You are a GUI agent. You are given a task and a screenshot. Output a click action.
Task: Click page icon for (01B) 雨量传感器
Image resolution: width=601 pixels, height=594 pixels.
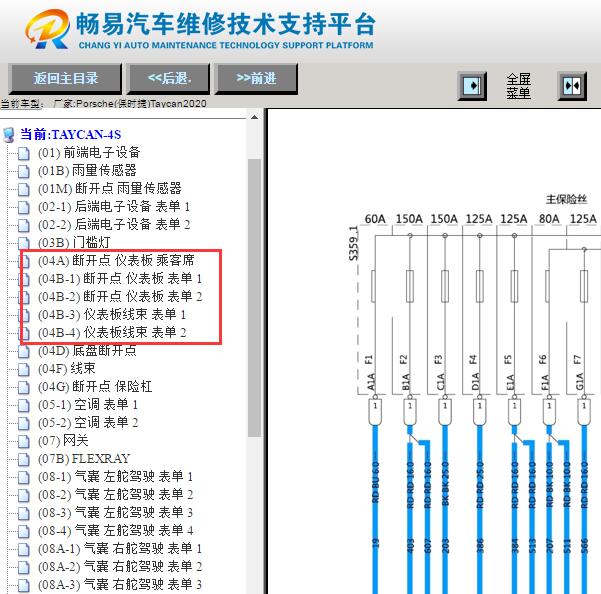(x=23, y=171)
